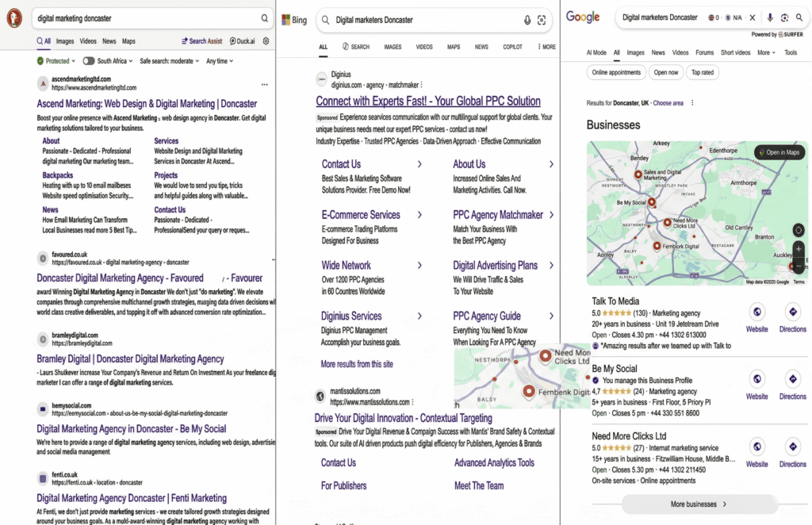Open DuckDuckGo settings via gear icon
The image size is (812, 525).
point(266,40)
